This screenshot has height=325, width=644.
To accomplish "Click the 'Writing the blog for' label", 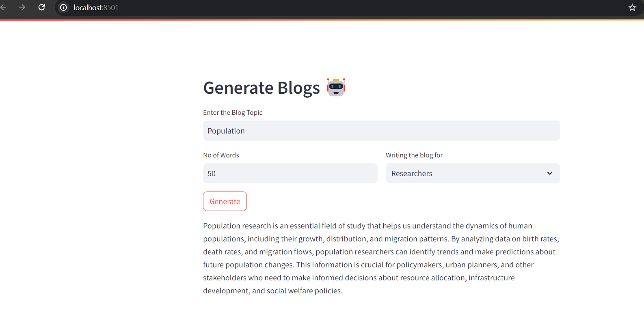I will click(414, 155).
